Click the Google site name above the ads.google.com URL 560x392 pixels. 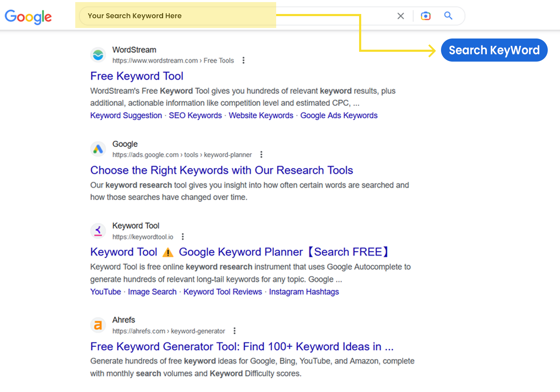(x=125, y=144)
